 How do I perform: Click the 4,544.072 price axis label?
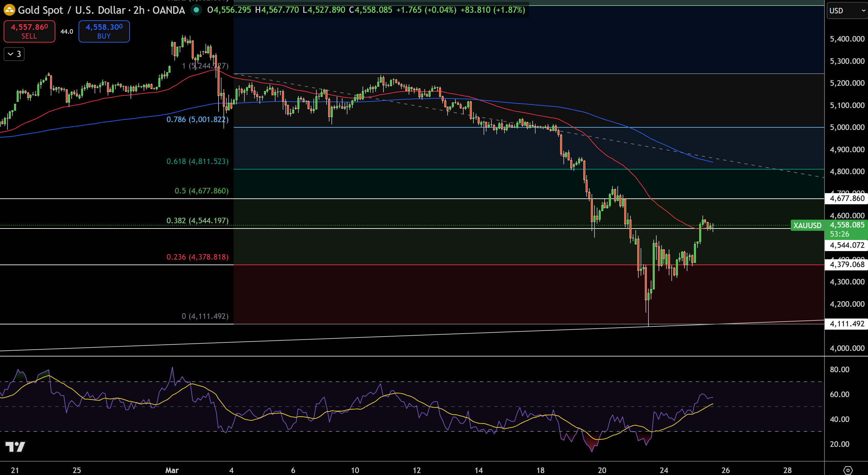coord(847,245)
